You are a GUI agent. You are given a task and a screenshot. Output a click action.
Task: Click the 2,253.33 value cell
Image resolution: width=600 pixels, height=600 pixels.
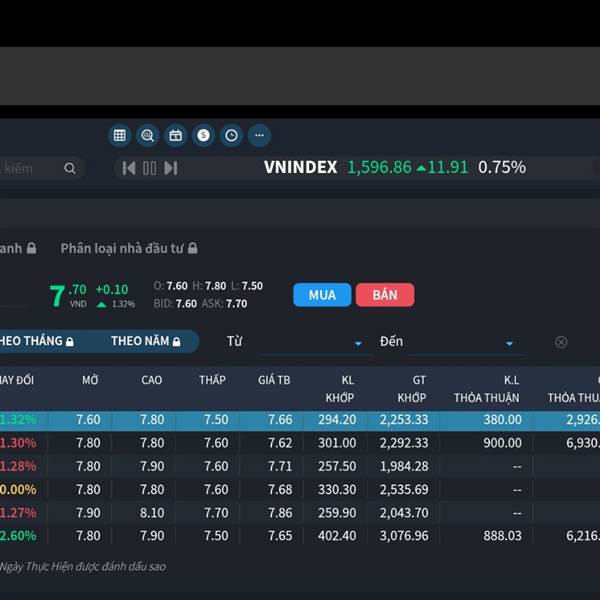[404, 420]
